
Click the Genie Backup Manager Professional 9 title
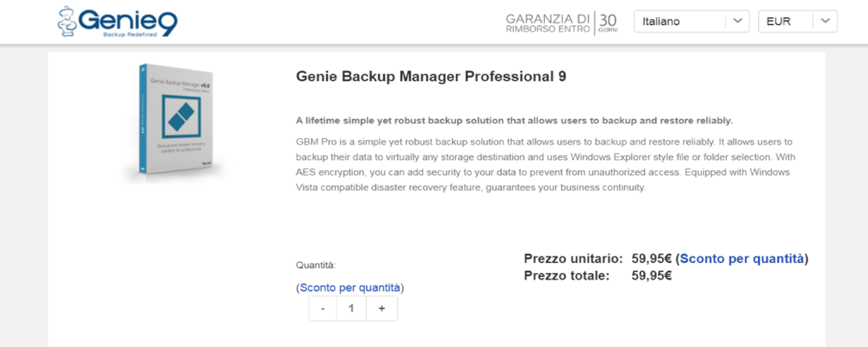tap(431, 77)
